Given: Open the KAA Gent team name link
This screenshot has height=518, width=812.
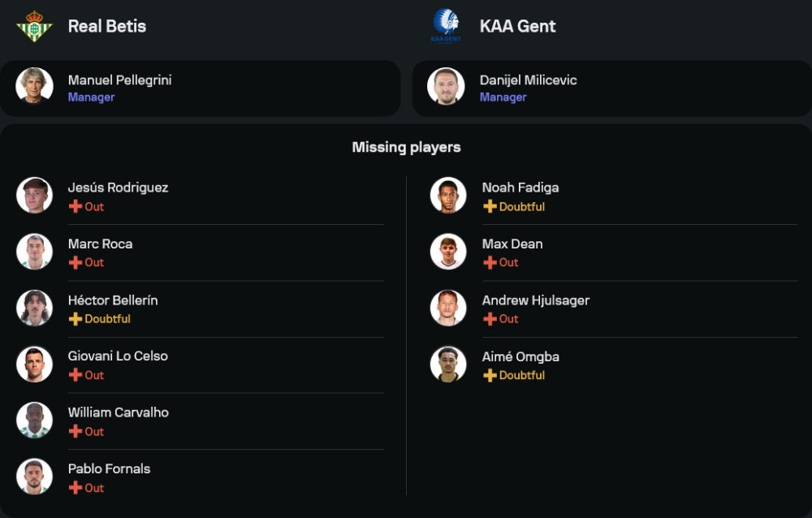Looking at the screenshot, I should [x=518, y=26].
